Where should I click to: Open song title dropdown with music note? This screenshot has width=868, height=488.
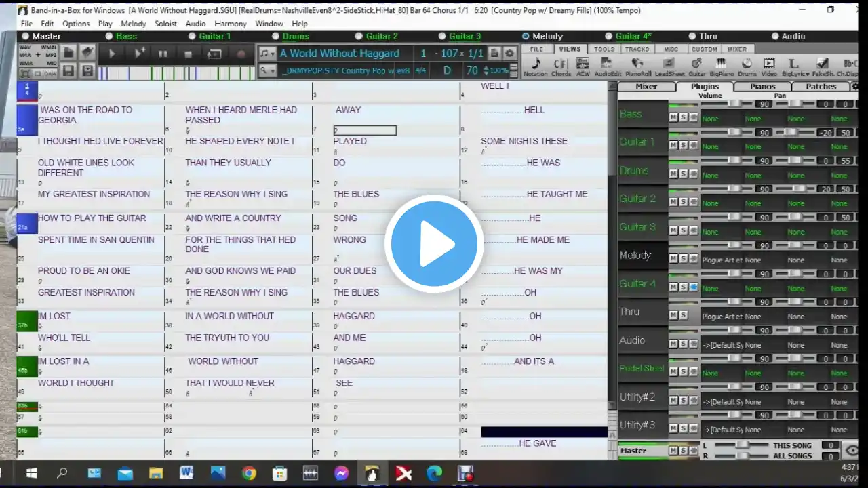(267, 54)
